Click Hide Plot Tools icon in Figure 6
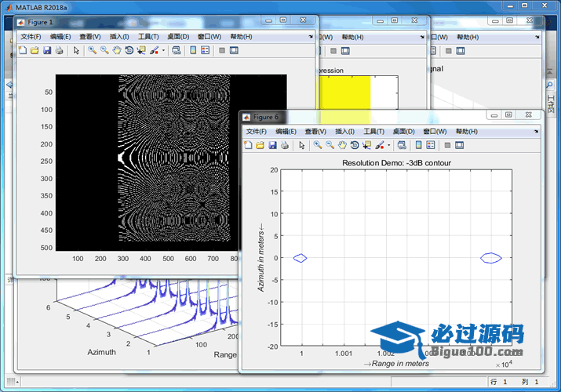The width and height of the screenshot is (561, 392). click(447, 145)
